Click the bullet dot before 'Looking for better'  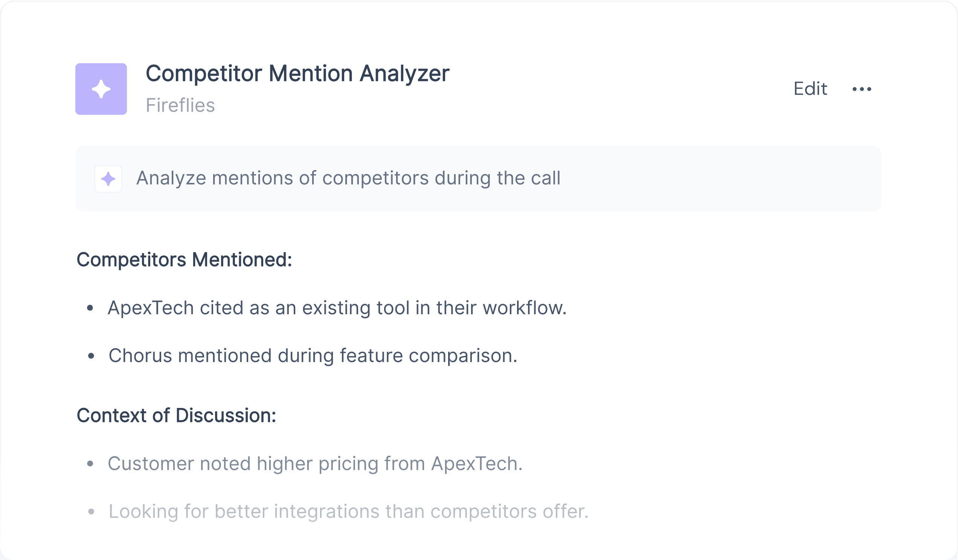coord(91,512)
